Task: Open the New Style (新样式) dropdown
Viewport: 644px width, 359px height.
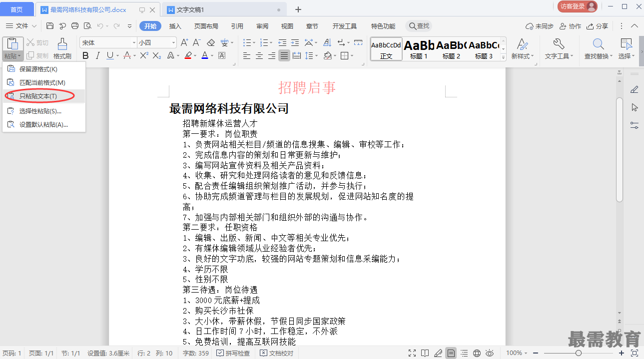Action: click(x=523, y=56)
